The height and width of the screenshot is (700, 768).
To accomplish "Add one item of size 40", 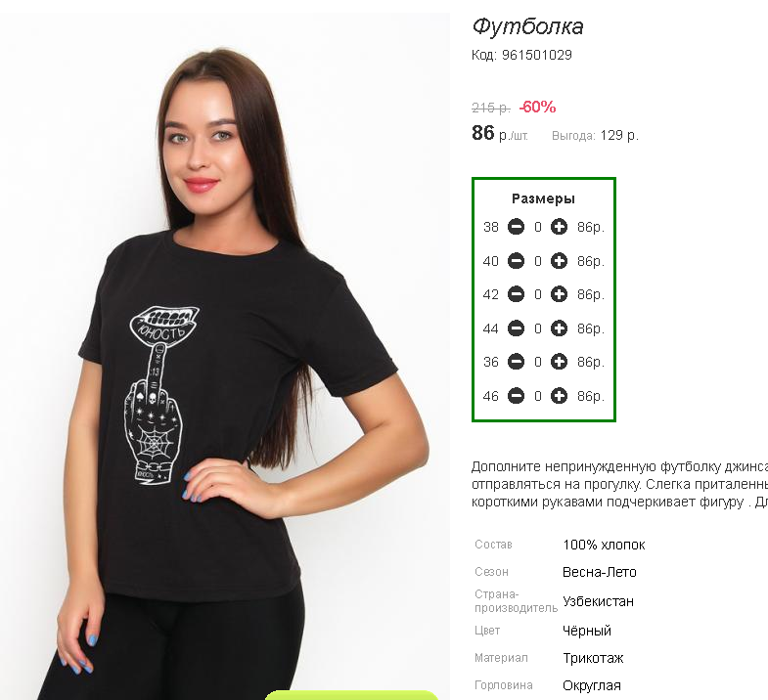I will [x=559, y=261].
